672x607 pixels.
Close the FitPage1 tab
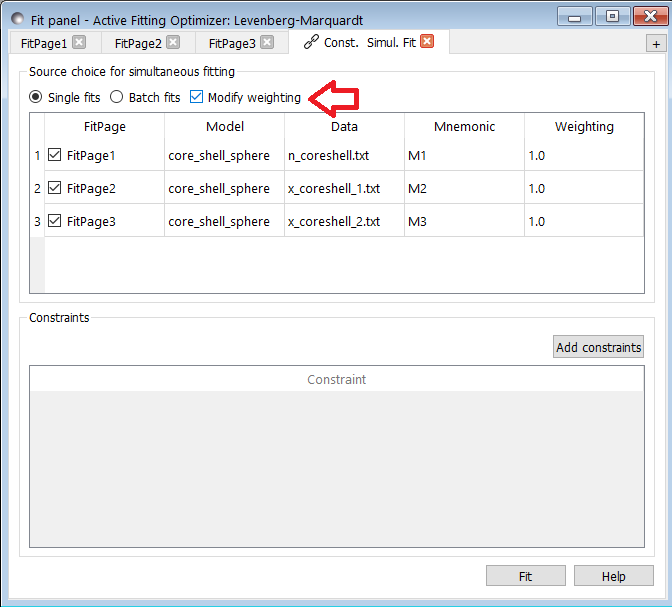[x=79, y=42]
